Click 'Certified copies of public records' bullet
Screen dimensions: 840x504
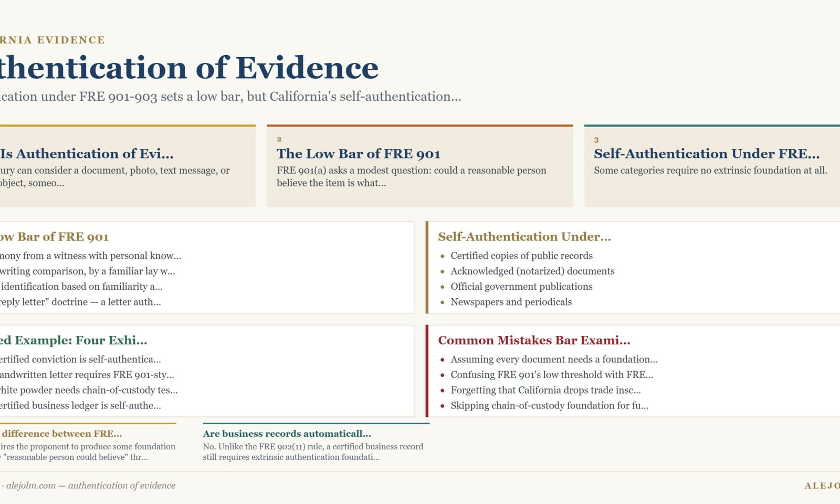coord(521,256)
